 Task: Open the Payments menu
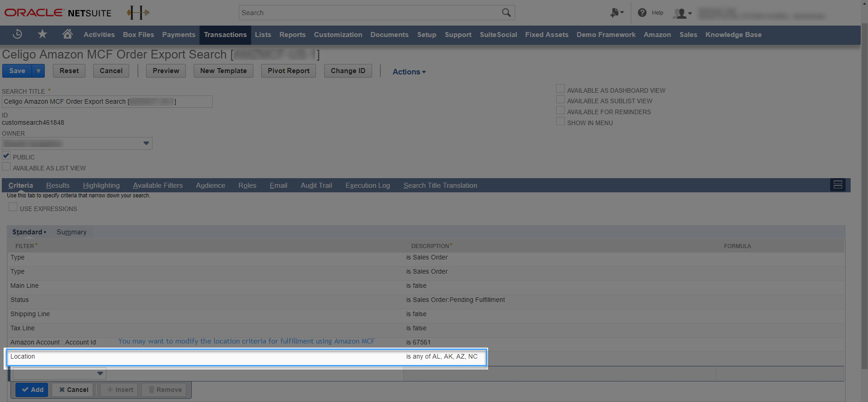click(x=179, y=35)
